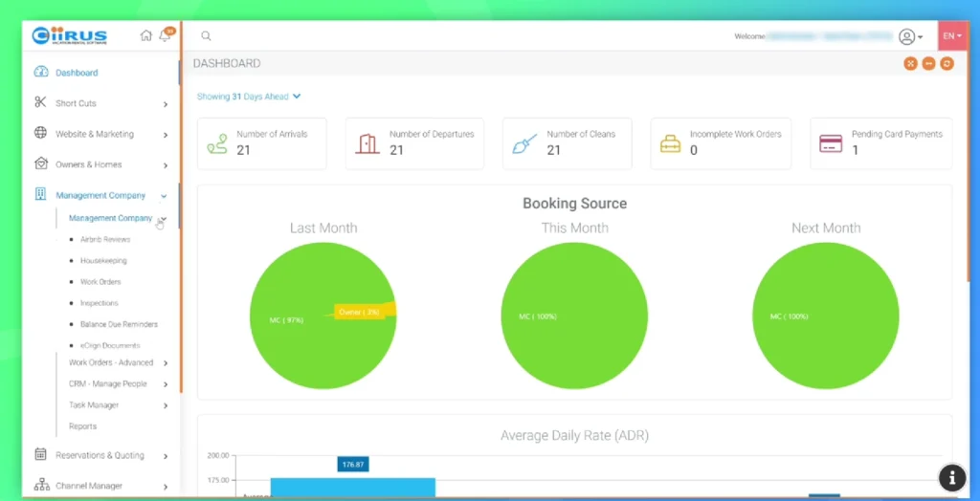Open Airbnb Reviews in sidebar
The image size is (980, 501).
point(105,240)
